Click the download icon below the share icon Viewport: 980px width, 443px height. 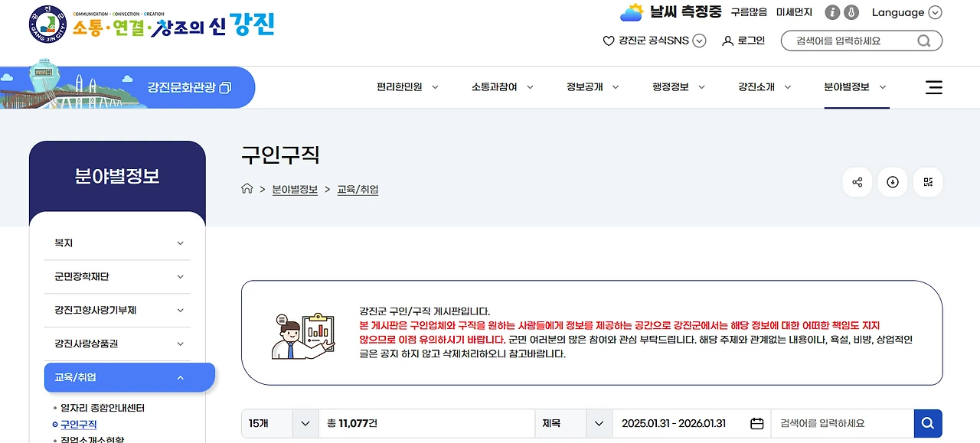point(893,182)
